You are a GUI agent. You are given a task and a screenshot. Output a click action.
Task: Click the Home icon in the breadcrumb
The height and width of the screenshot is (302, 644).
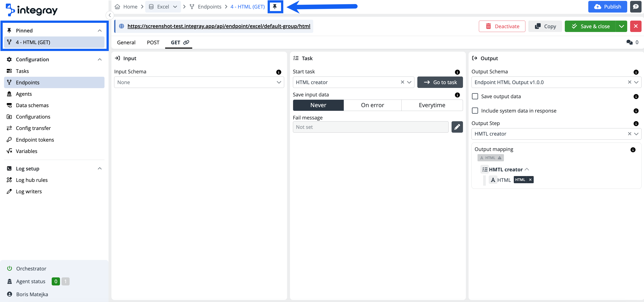pyautogui.click(x=117, y=7)
